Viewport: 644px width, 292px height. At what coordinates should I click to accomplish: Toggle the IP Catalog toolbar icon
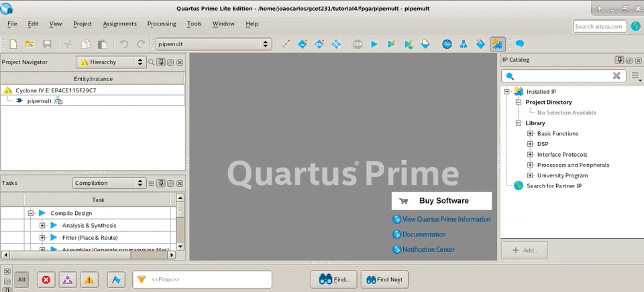click(x=498, y=44)
